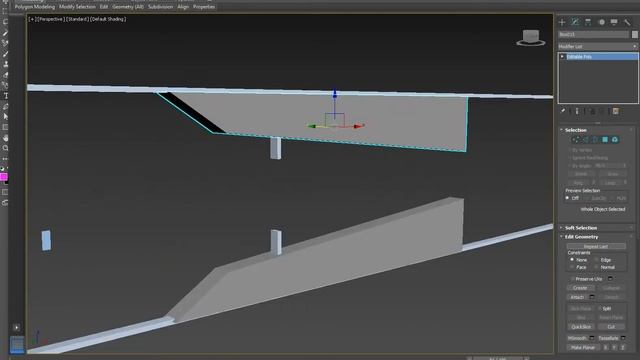Click the magenta foreground color swatch

click(4, 177)
